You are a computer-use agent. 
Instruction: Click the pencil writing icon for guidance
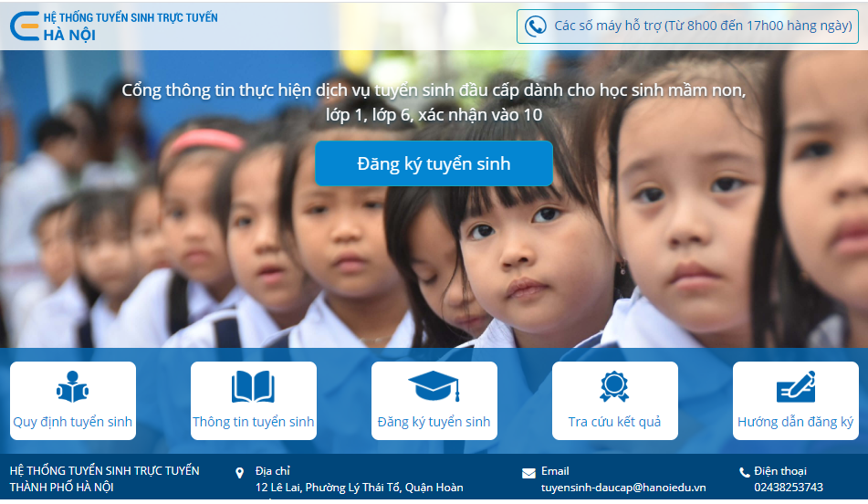(795, 387)
